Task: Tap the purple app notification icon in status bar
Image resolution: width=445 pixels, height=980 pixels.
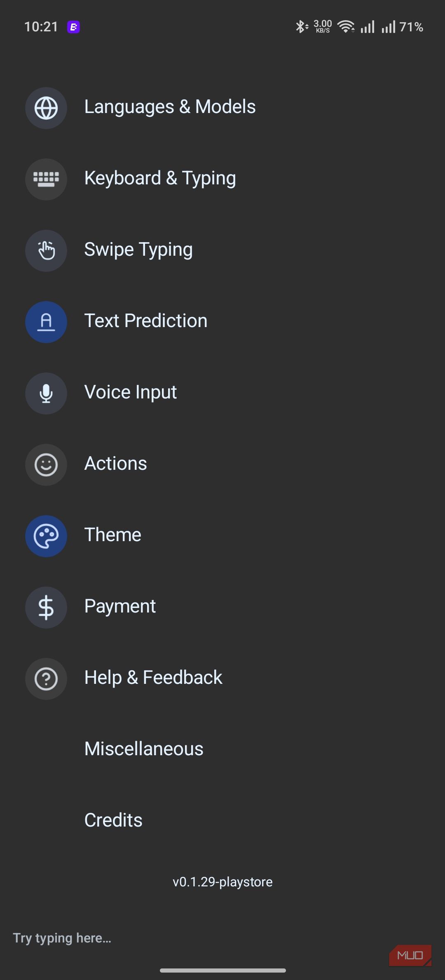Action: point(73,27)
